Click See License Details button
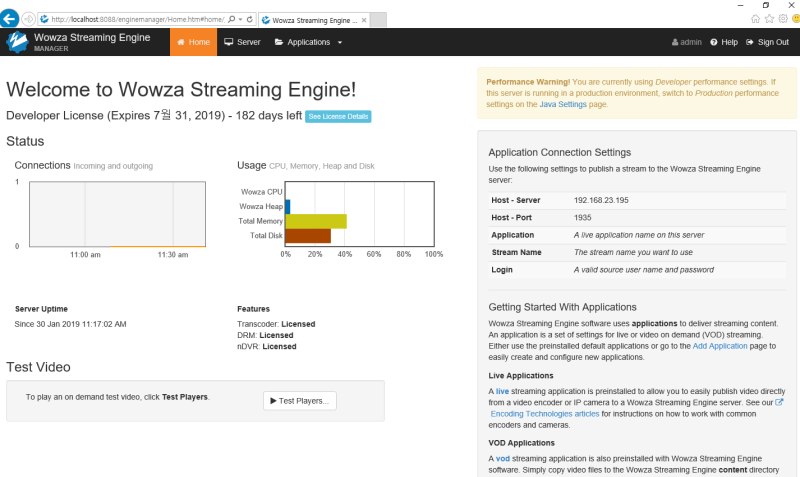800x477 pixels. click(x=338, y=116)
